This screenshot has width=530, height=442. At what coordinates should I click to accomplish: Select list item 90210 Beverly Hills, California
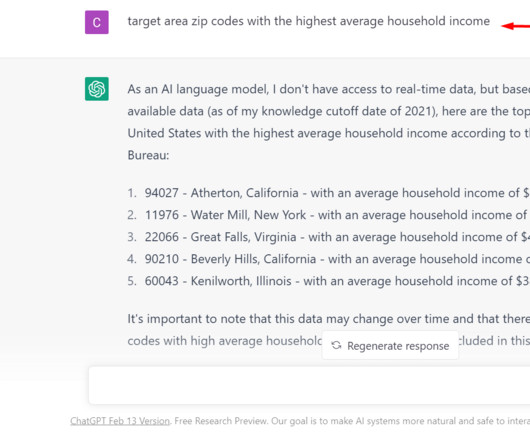tap(328, 259)
